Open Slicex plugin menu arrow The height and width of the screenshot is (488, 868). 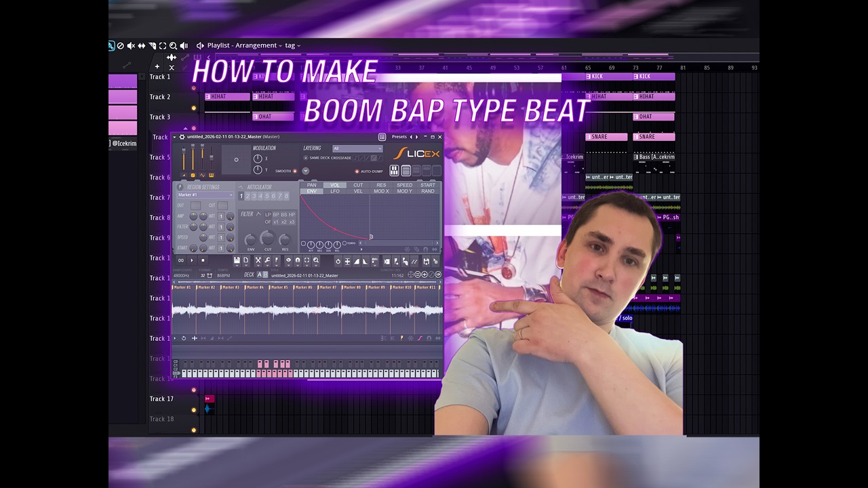(174, 137)
